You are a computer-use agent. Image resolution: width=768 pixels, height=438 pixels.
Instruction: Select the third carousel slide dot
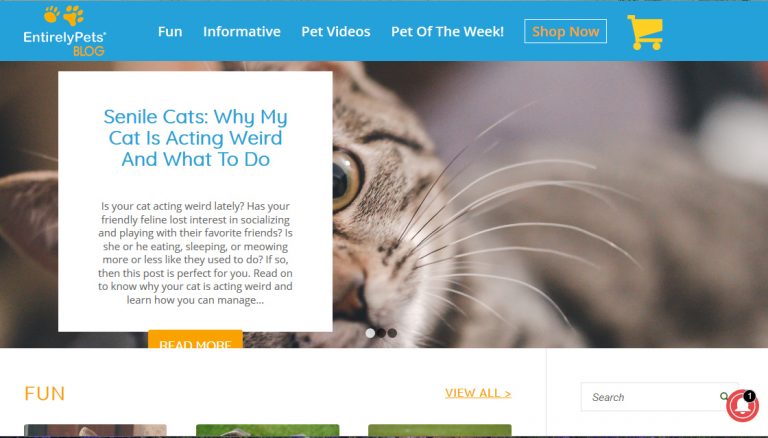(x=392, y=333)
